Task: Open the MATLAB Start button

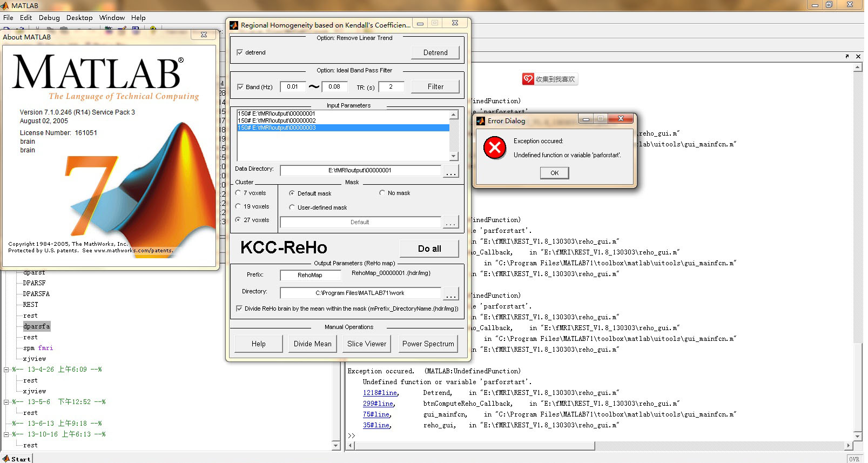Action: pyautogui.click(x=16, y=459)
